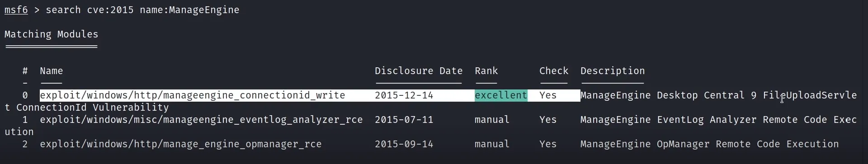
Task: Click the 'Rank' column header
Action: pyautogui.click(x=486, y=71)
